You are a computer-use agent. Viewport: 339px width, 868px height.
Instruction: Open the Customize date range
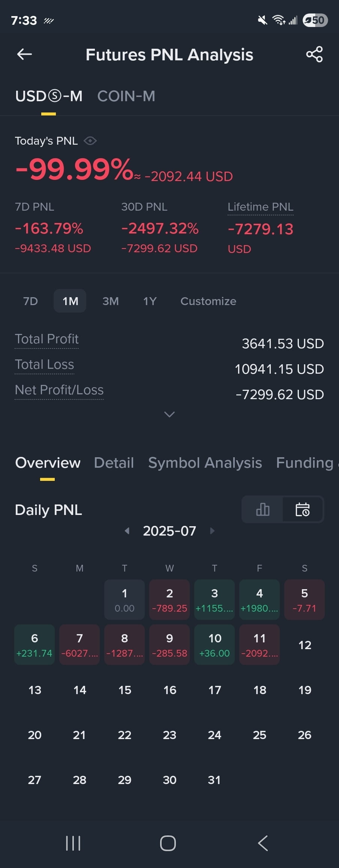(x=208, y=301)
